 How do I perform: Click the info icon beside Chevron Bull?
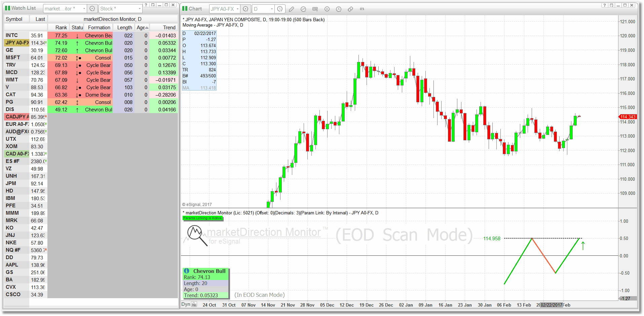tap(187, 271)
